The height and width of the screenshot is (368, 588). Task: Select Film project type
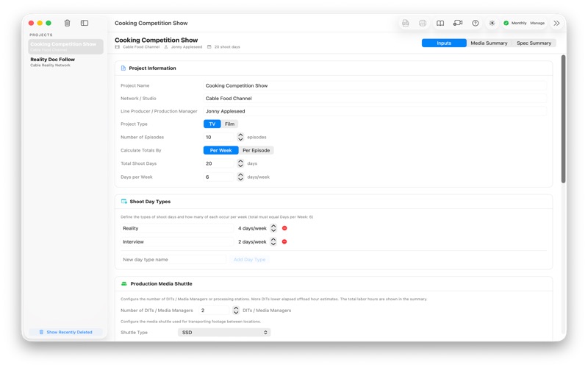coord(229,124)
